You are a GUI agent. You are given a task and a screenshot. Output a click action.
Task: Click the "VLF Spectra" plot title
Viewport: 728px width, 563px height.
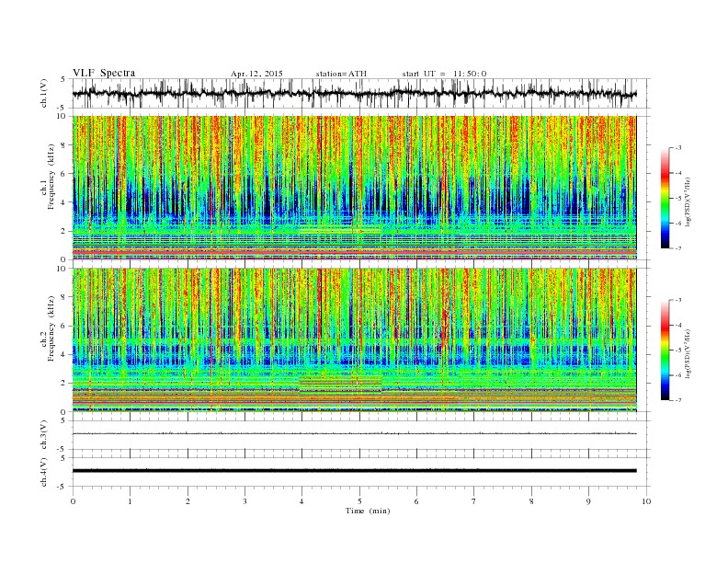(104, 73)
